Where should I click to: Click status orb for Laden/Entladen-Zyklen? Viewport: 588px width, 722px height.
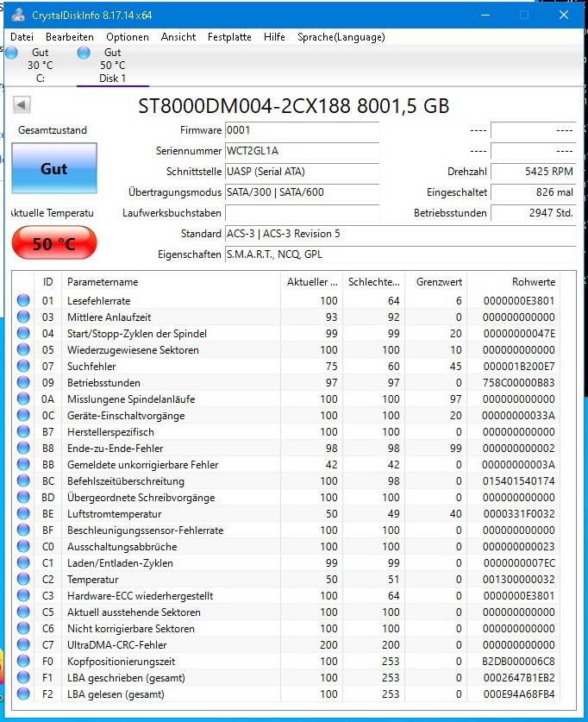[23, 562]
